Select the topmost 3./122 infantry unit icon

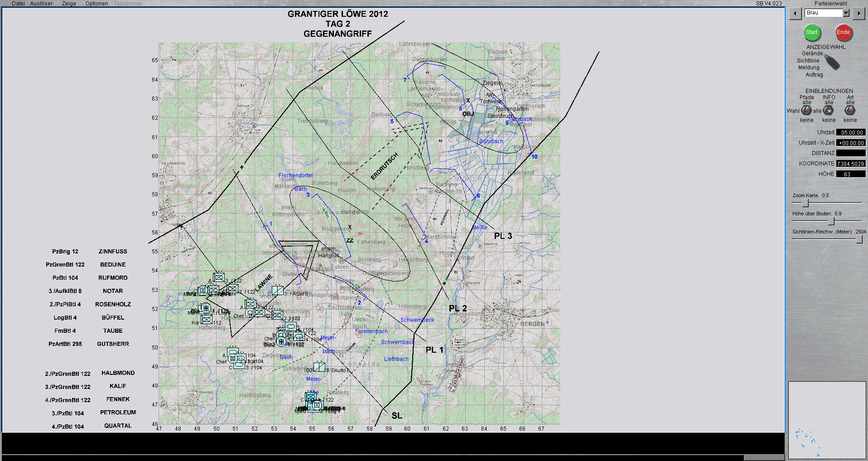coord(219,277)
